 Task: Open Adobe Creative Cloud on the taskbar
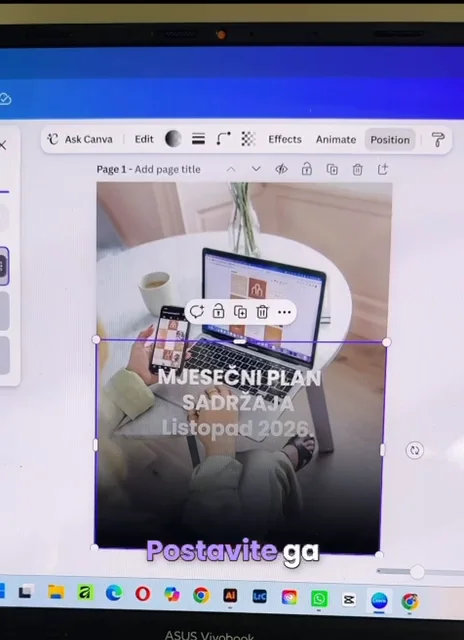tap(289, 598)
